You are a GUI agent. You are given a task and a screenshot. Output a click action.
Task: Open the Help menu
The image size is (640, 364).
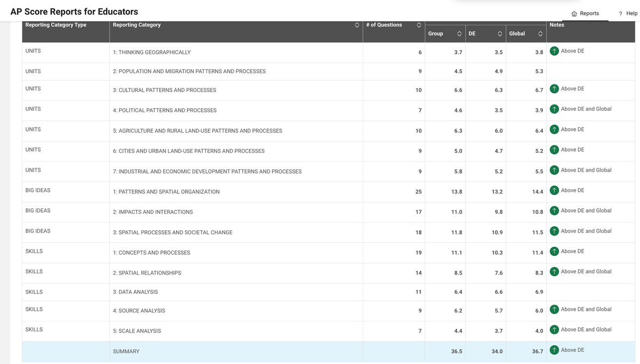(628, 13)
